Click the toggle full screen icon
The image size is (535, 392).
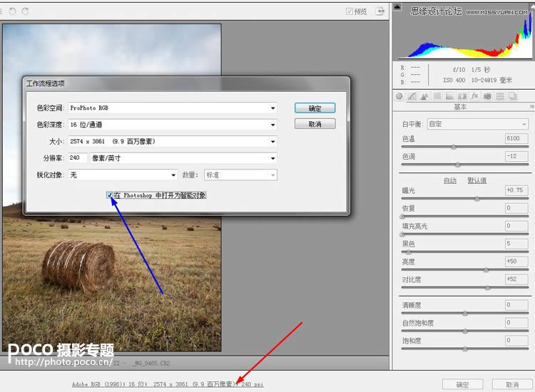coord(380,11)
